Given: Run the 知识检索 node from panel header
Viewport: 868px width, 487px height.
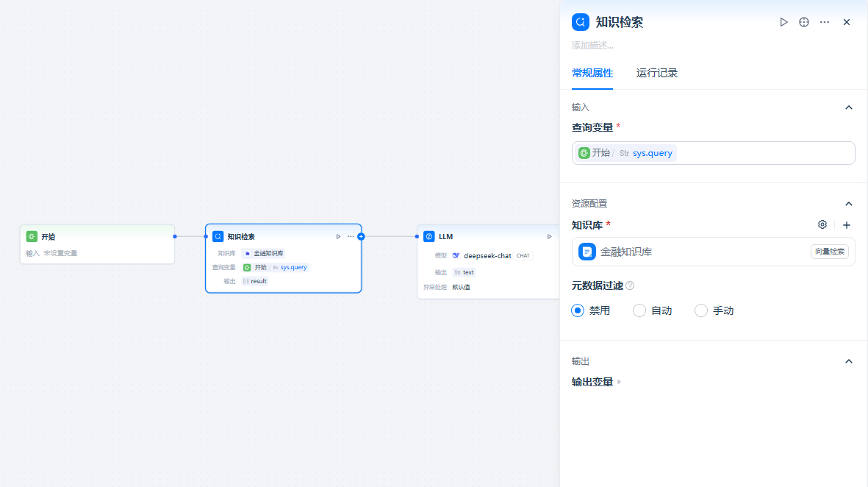Looking at the screenshot, I should pyautogui.click(x=783, y=22).
